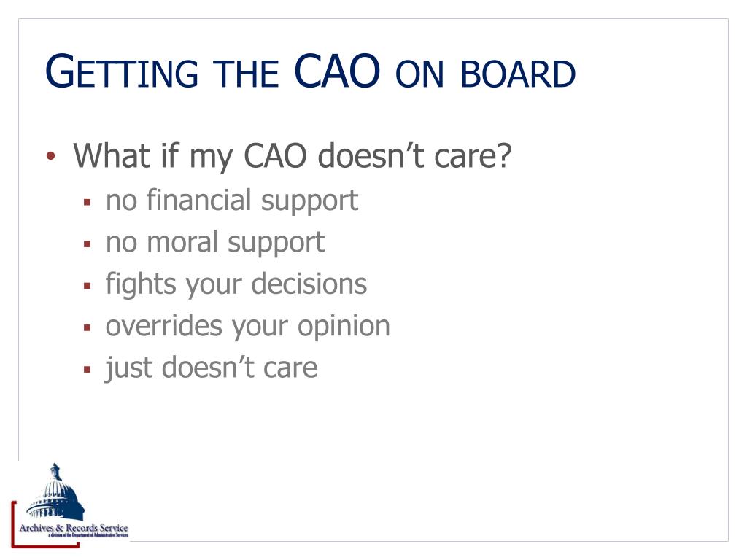This screenshot has width=747, height=560.
Task: Click the square bullet beside 'fights your decisions'
Action: (87, 286)
